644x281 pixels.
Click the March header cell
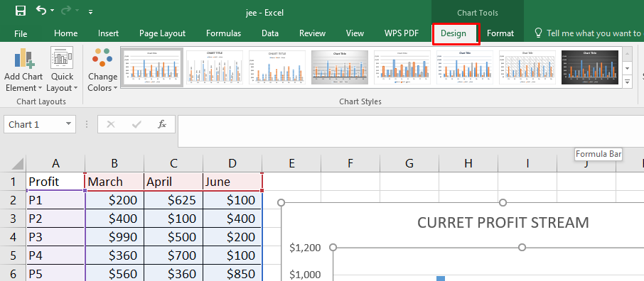pos(114,182)
